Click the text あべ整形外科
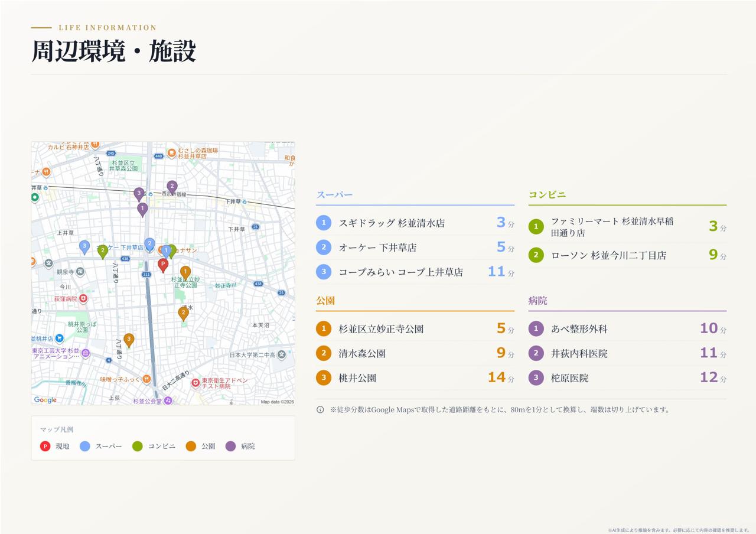This screenshot has height=534, width=756. pyautogui.click(x=579, y=329)
